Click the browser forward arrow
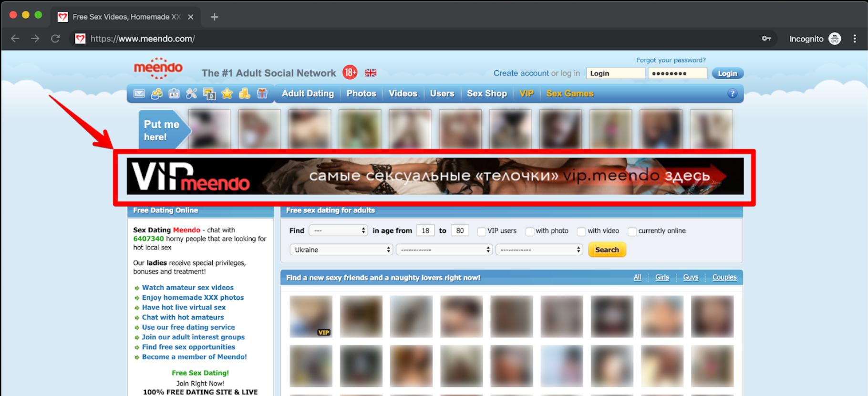Image resolution: width=868 pixels, height=396 pixels. coord(35,39)
